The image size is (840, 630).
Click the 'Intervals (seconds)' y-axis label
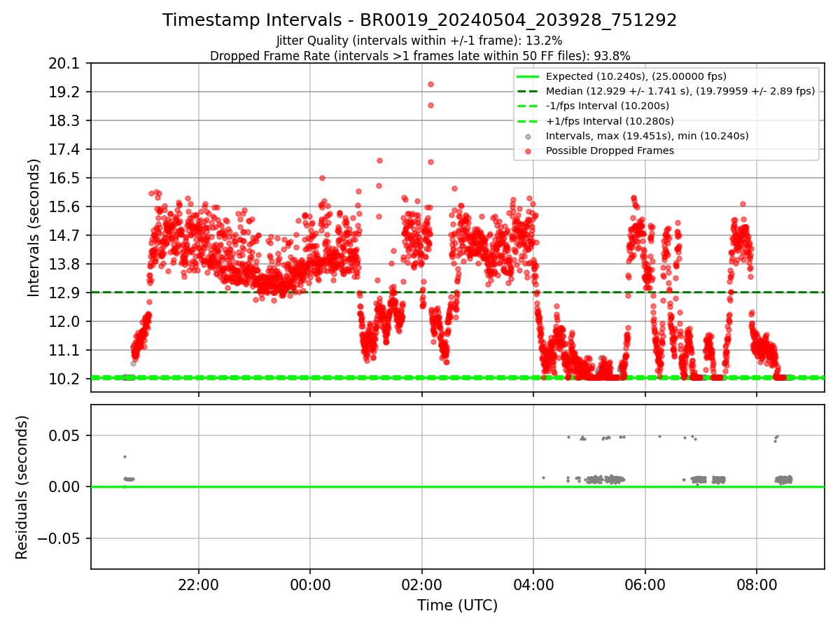coord(34,227)
